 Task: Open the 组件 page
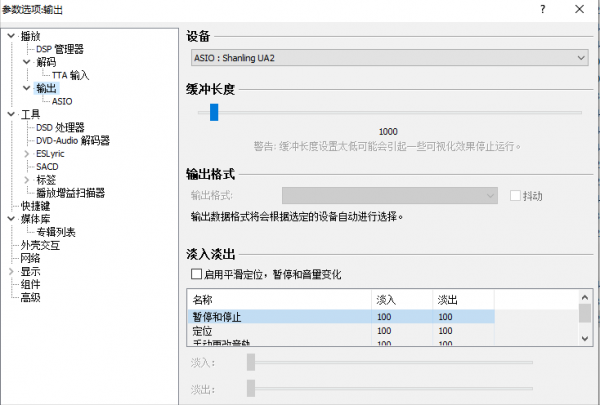[x=30, y=283]
